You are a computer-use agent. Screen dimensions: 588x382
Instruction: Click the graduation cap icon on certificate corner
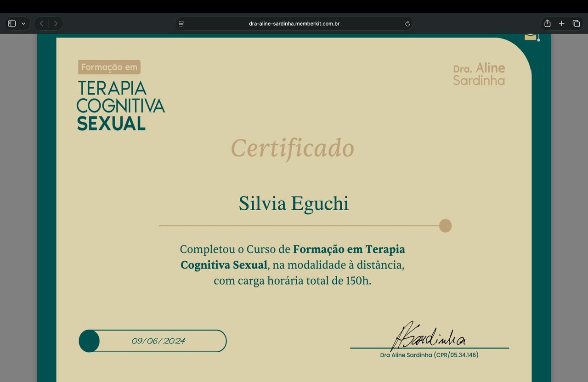531,37
